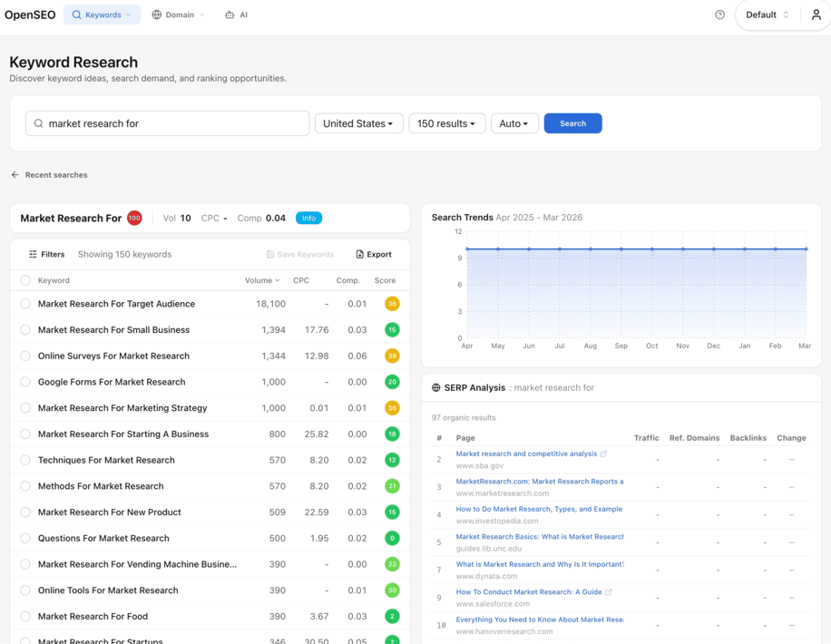This screenshot has width=831, height=644.
Task: Click the back arrow beside Recent searches
Action: point(15,175)
